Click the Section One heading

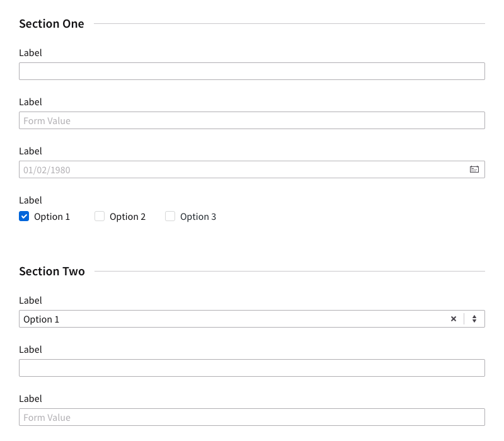(x=52, y=23)
